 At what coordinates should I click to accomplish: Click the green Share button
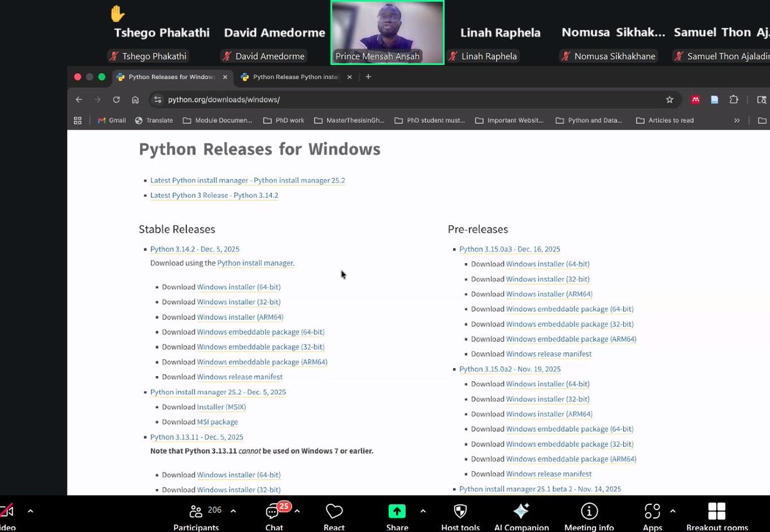click(397, 511)
